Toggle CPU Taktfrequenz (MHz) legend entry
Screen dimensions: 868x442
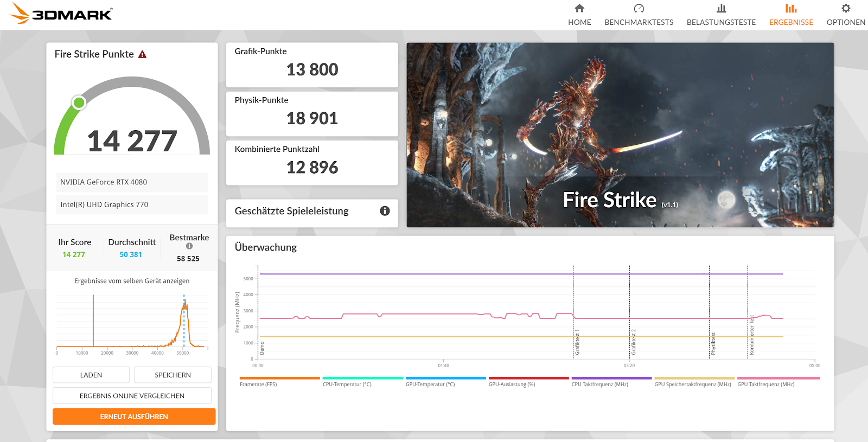(x=611, y=381)
